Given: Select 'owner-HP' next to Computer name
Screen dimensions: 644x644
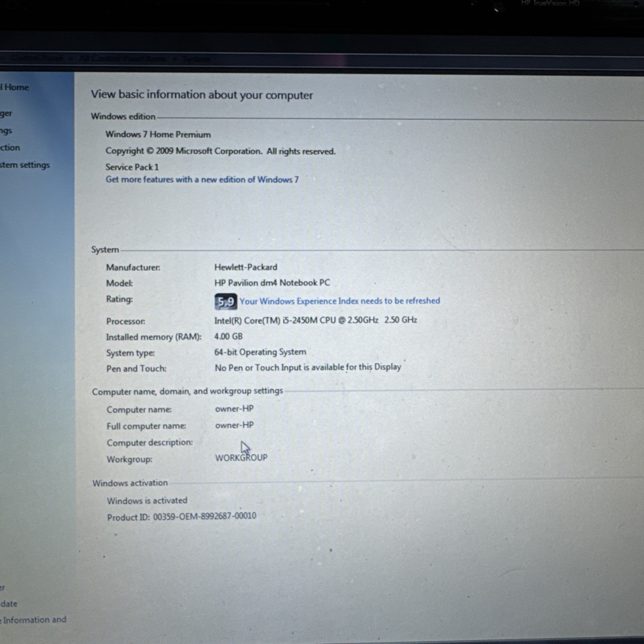Looking at the screenshot, I should click(x=234, y=409).
